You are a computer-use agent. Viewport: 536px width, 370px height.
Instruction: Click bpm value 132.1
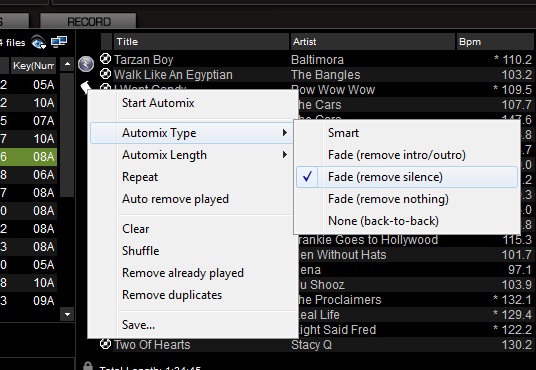[517, 300]
